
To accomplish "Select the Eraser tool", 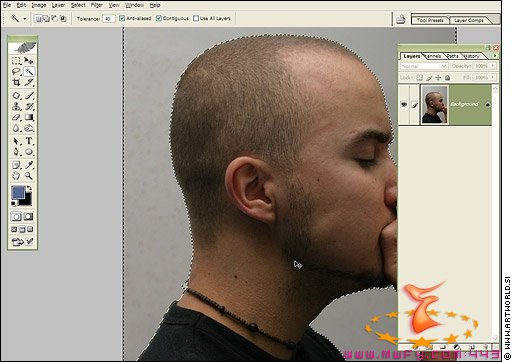I will coord(16,117).
